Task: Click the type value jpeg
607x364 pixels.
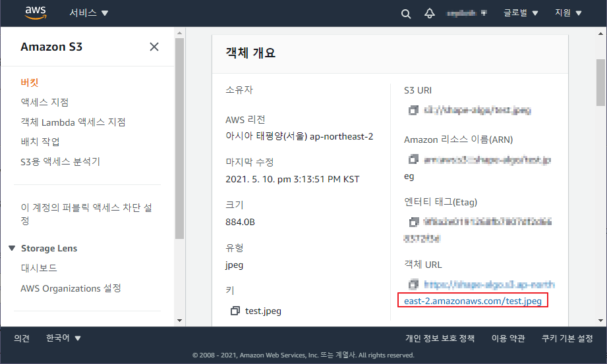Action: pyautogui.click(x=234, y=265)
